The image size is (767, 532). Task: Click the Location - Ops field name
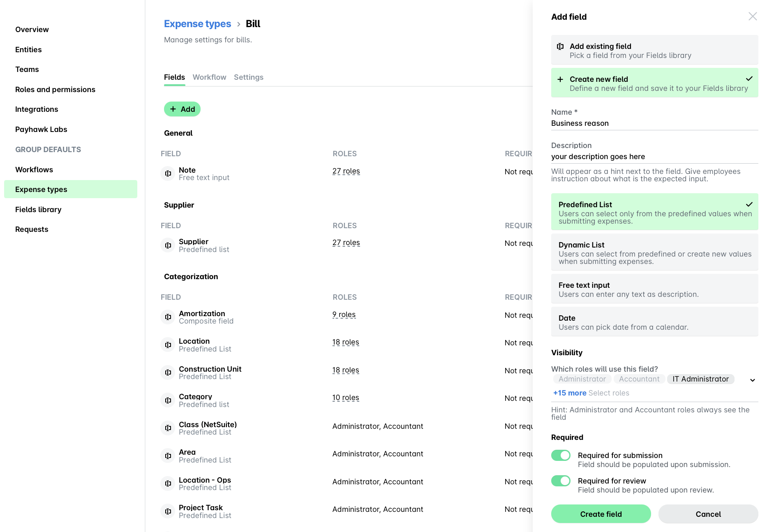(205, 480)
